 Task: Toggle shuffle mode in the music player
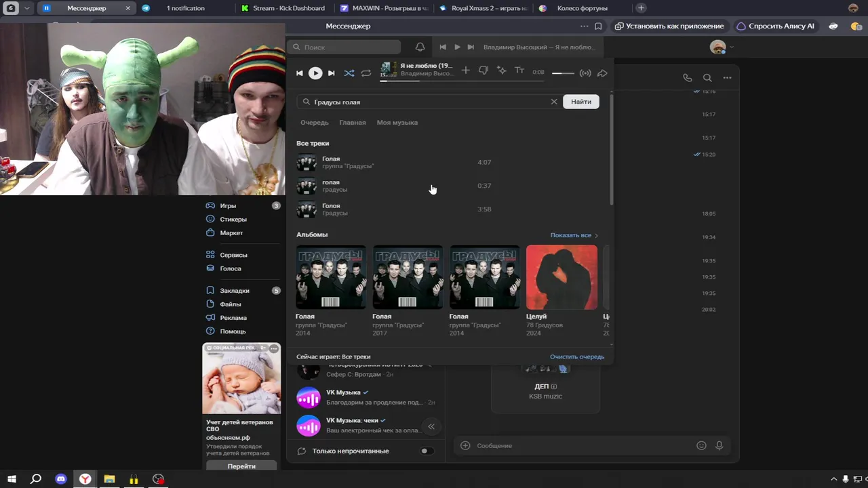click(x=349, y=73)
